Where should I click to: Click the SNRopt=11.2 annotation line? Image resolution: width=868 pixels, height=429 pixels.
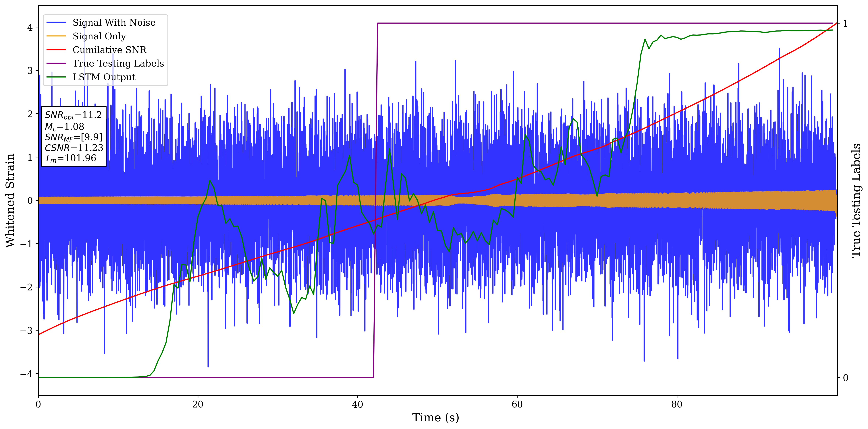click(x=73, y=115)
